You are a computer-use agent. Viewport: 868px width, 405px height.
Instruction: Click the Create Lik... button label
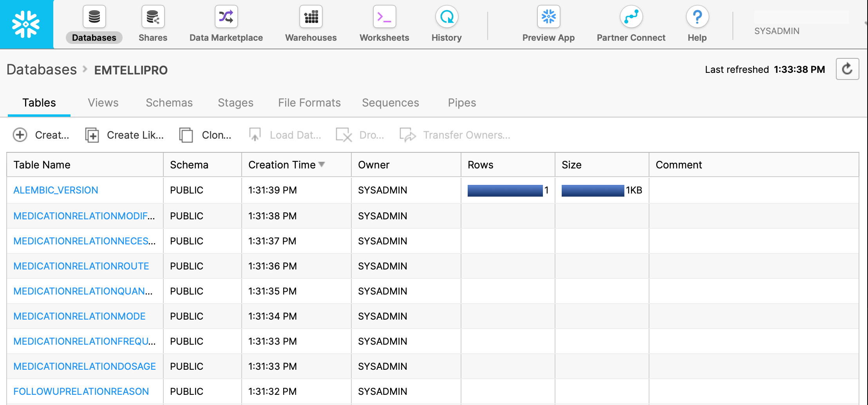(x=135, y=135)
